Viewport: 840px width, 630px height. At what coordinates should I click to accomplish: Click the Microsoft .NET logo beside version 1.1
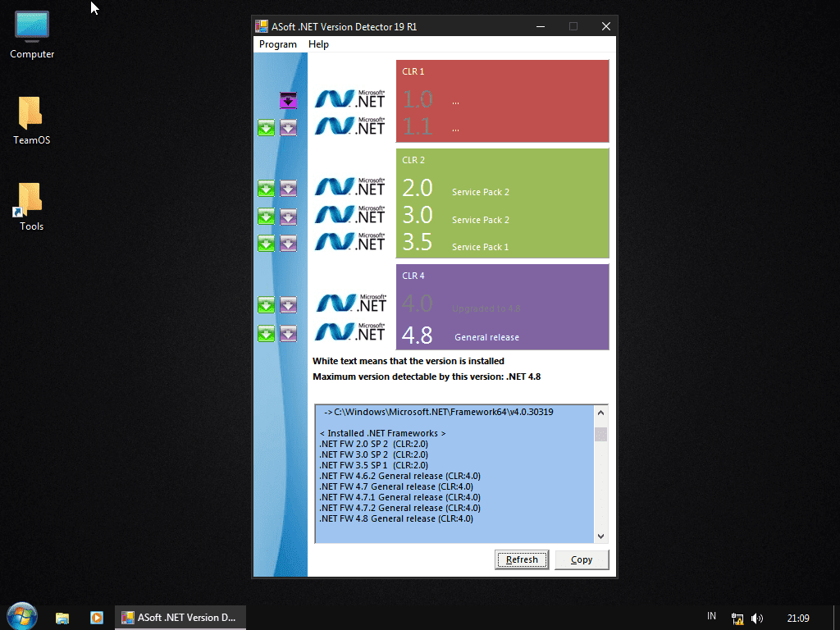tap(349, 126)
